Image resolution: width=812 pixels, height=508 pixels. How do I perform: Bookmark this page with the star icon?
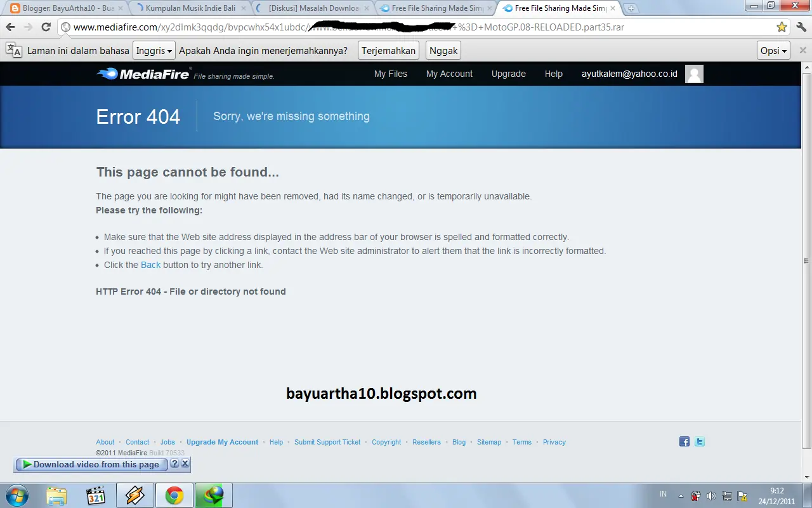point(782,27)
